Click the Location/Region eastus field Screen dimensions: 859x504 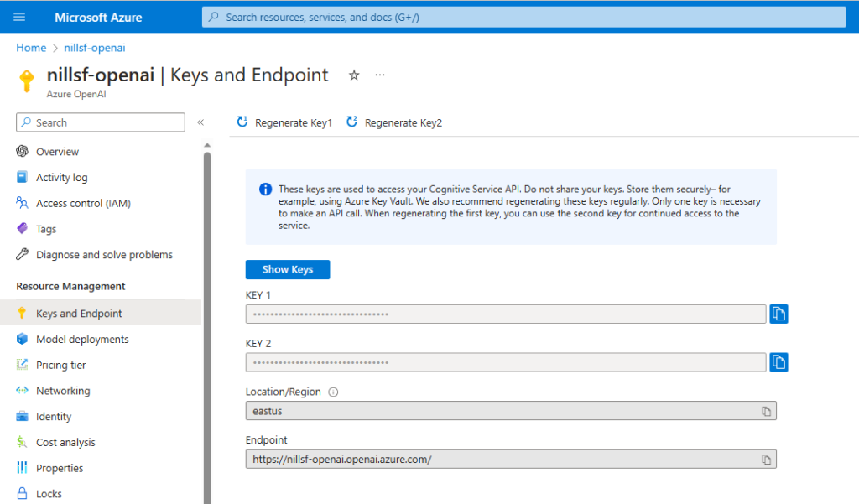(511, 411)
